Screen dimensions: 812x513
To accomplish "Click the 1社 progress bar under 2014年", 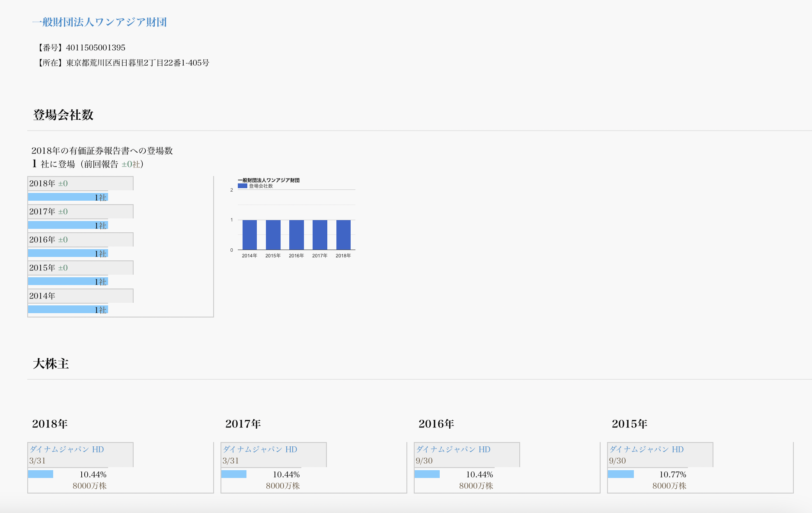I will (68, 310).
